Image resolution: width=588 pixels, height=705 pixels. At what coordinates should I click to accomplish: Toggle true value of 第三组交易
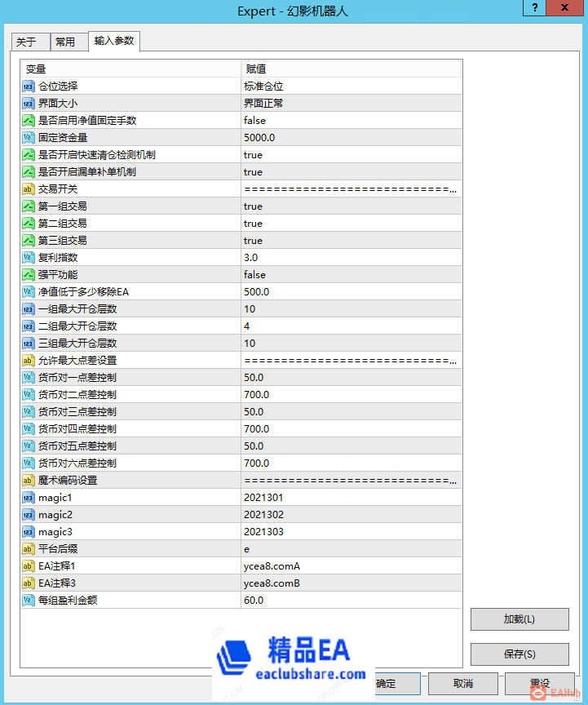(351, 240)
